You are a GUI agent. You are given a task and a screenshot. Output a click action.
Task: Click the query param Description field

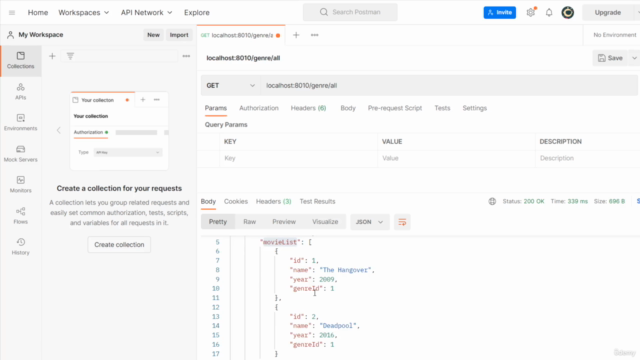[x=588, y=158]
